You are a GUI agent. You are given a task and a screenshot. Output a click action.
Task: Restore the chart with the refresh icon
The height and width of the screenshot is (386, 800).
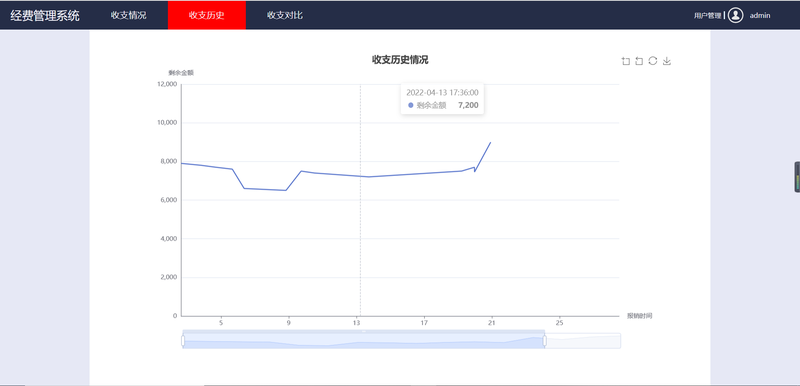click(653, 61)
